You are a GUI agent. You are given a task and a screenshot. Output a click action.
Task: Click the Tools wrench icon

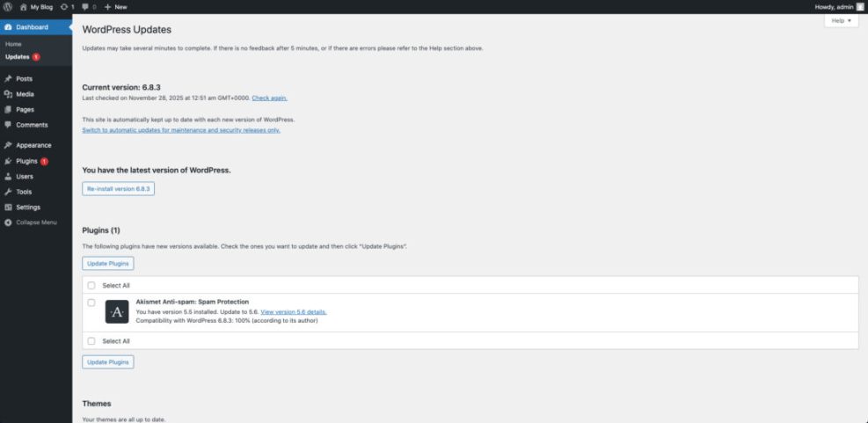click(8, 192)
